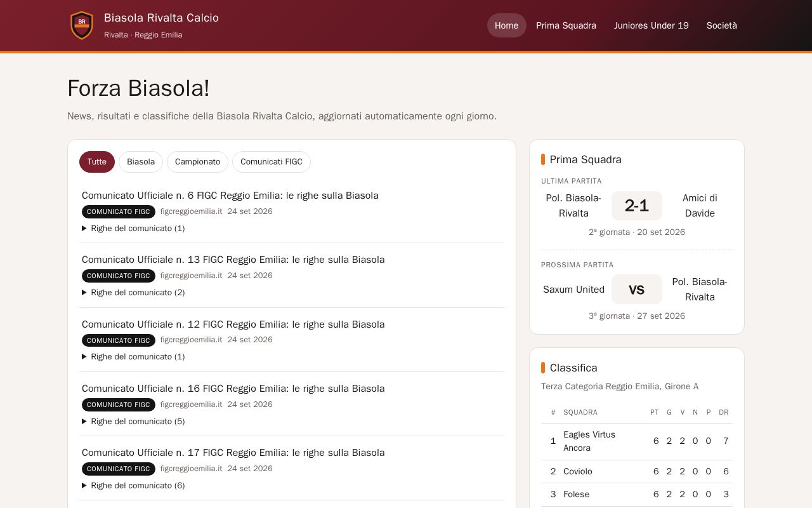The height and width of the screenshot is (508, 812).
Task: Click the VS box of next match
Action: [x=637, y=290]
